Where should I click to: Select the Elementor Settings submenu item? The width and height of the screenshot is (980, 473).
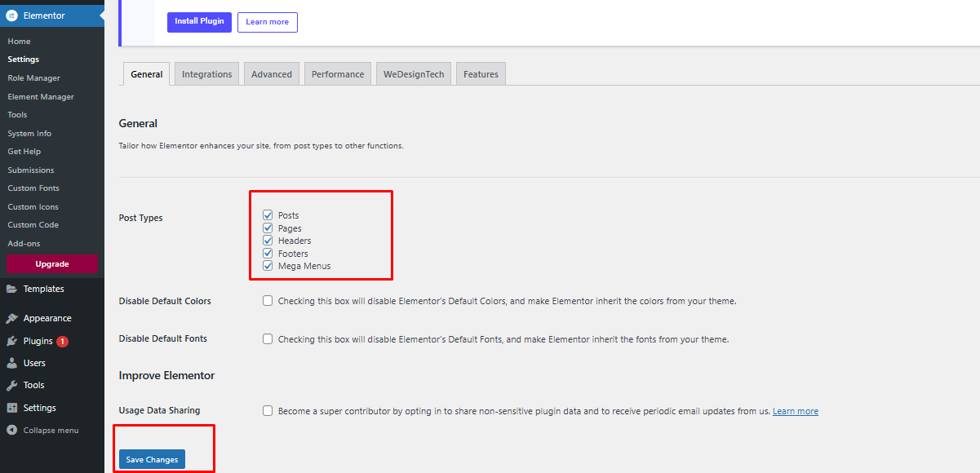tap(24, 60)
